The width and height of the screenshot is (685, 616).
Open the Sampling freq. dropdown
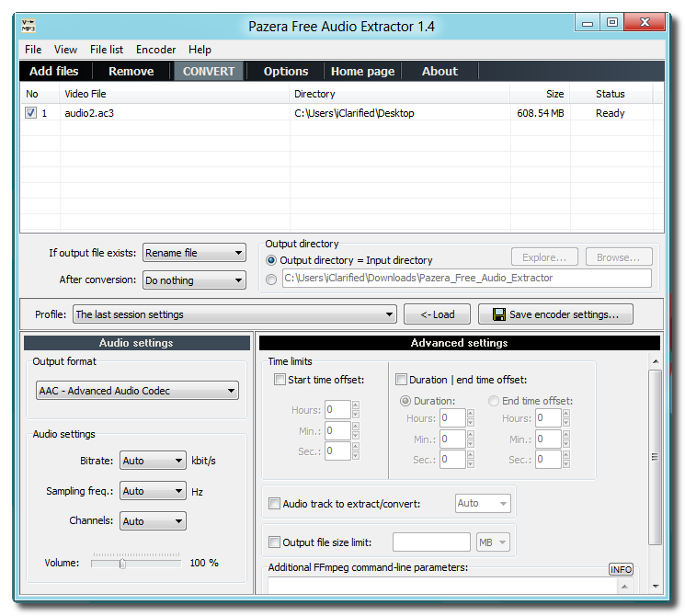(153, 491)
